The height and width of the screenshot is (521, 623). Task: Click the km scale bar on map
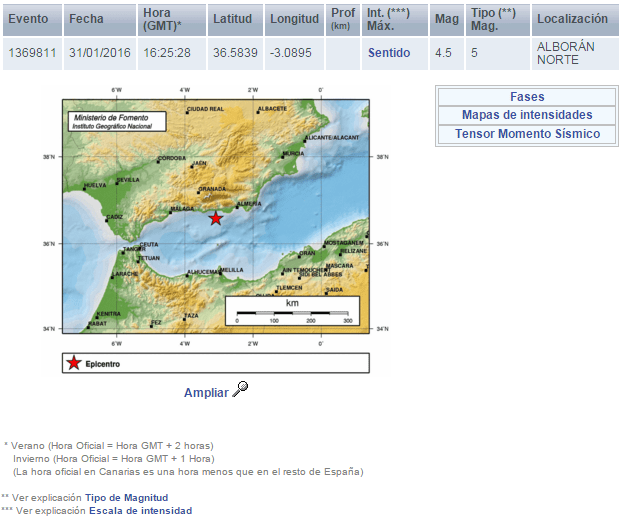click(292, 311)
